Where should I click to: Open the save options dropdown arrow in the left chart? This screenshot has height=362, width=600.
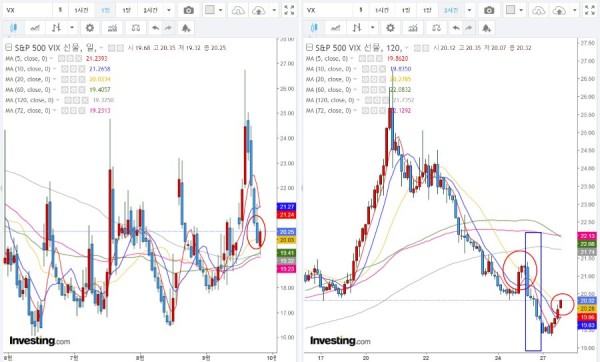point(274,10)
